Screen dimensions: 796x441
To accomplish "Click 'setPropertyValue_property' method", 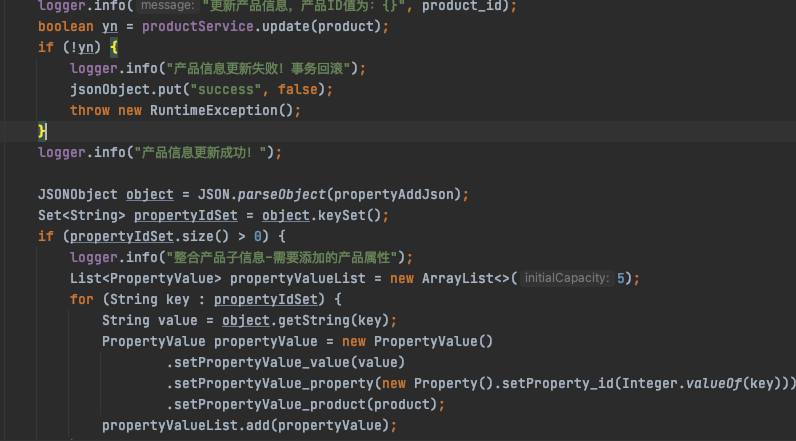I will point(274,383).
